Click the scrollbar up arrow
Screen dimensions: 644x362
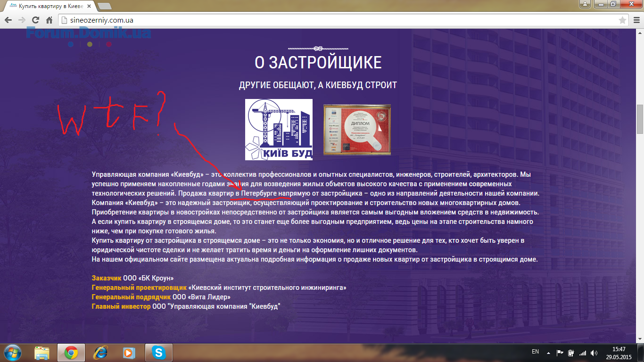pos(640,33)
